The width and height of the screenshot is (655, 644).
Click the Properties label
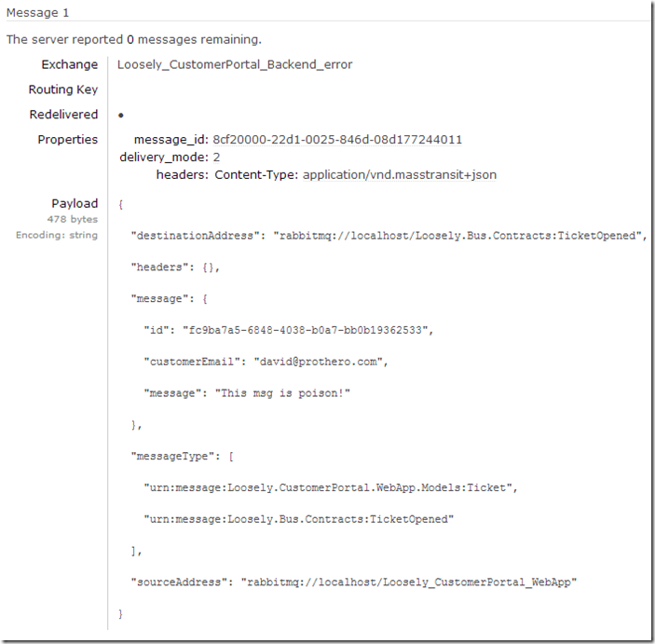point(68,140)
